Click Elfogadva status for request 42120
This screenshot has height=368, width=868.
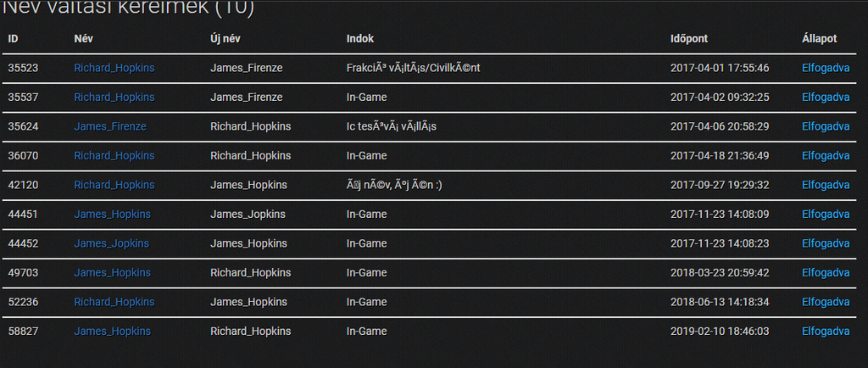(826, 185)
